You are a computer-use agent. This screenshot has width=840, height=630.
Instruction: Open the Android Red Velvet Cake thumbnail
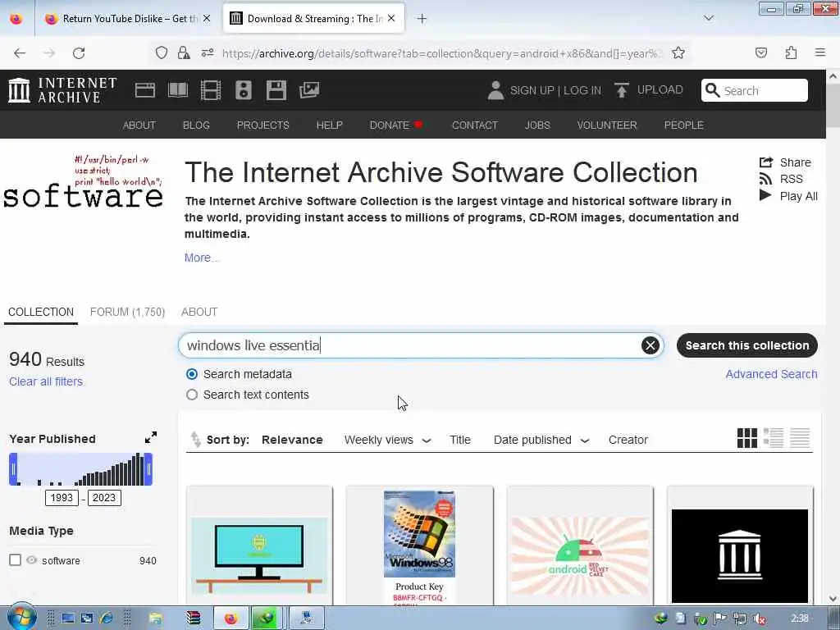pos(580,546)
